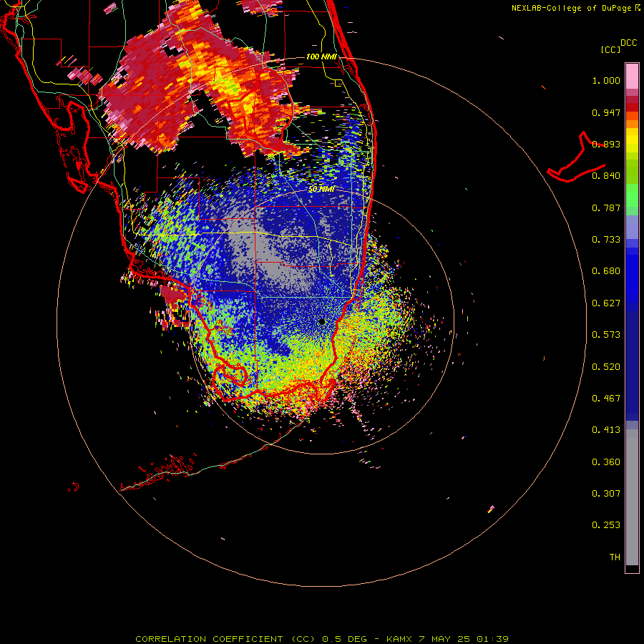Click the 0.5 DEG elevation text
The image size is (644, 644).
[345, 639]
